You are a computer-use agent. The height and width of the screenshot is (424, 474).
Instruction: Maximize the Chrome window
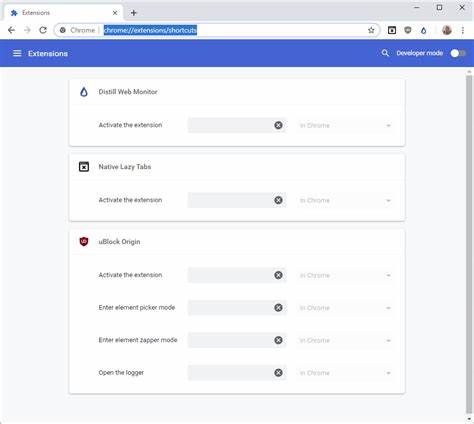(x=439, y=7)
